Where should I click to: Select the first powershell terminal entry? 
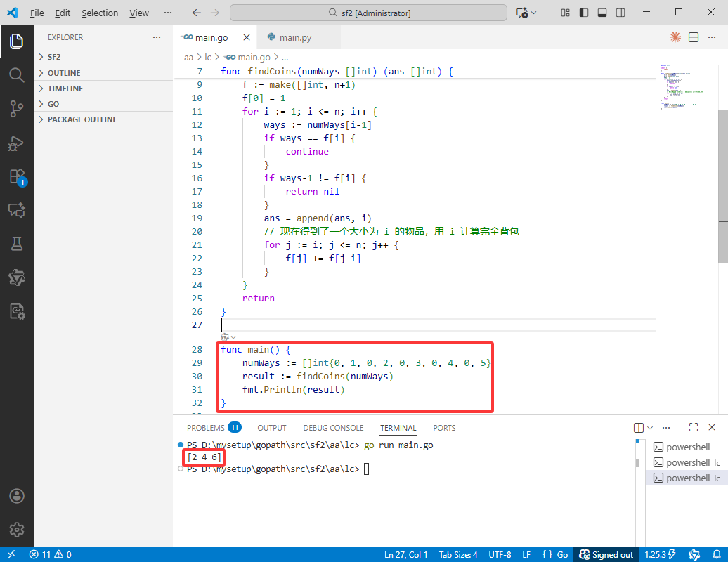(x=687, y=447)
